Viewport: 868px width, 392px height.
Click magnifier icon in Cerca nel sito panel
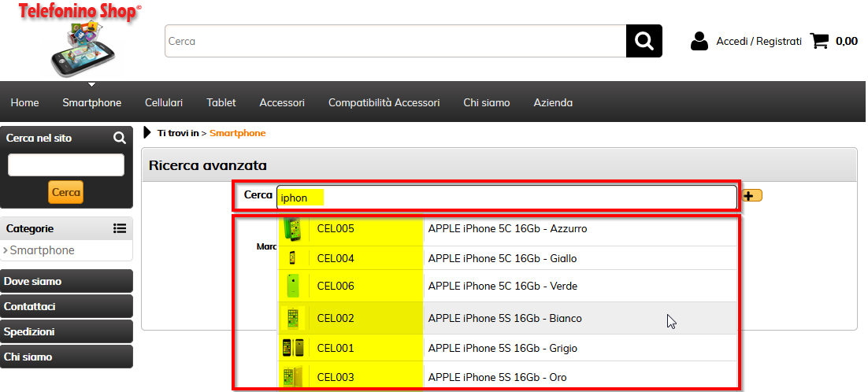point(120,138)
